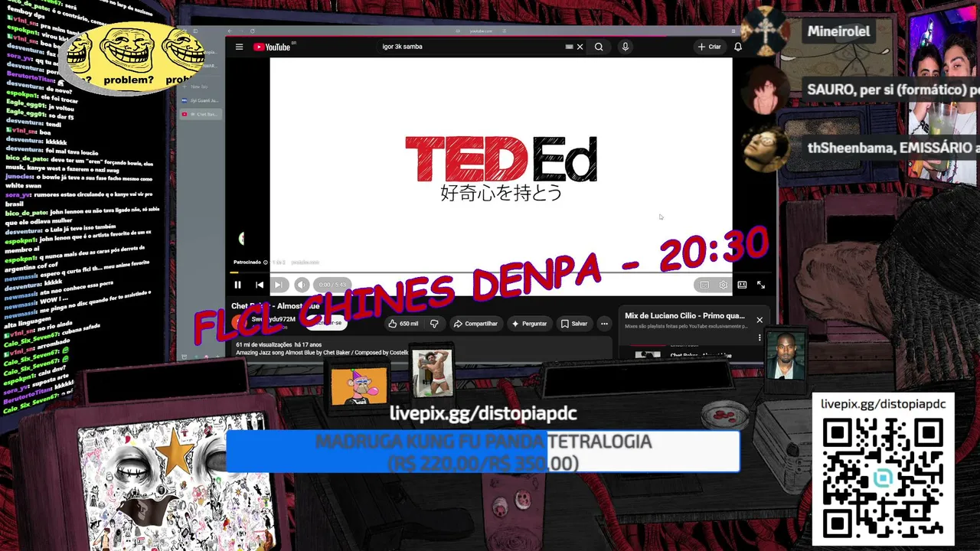Image resolution: width=980 pixels, height=551 pixels.
Task: Skip to the next video
Action: coord(279,285)
